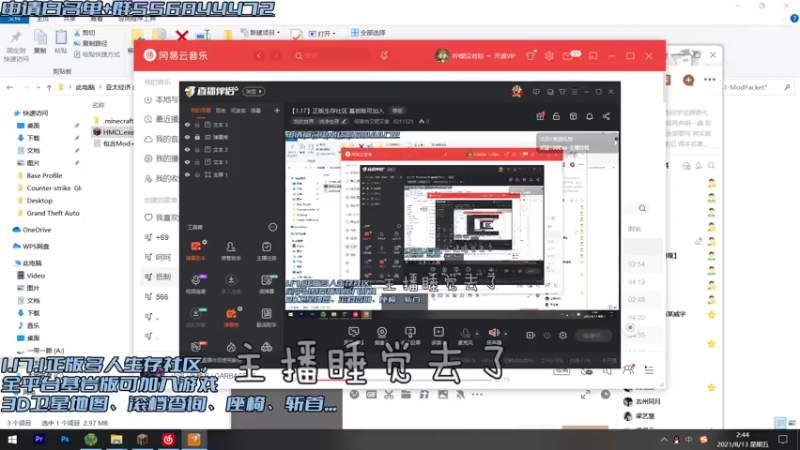This screenshot has width=800, height=450.
Task: Toggle lock on the 全屏 1 layer
Action: pos(197,174)
